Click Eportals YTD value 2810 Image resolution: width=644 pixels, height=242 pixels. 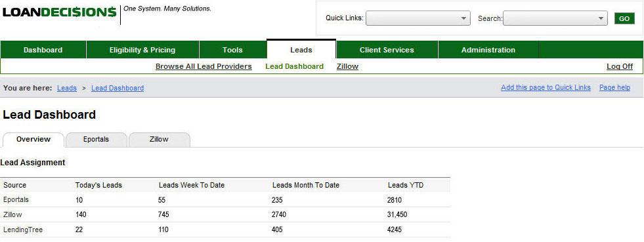tap(395, 200)
